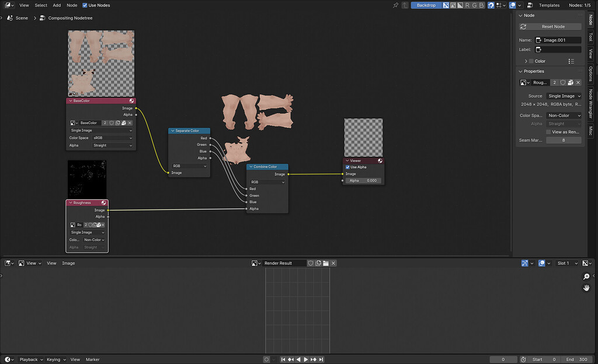
Task: Click the Name field containing Image.001
Action: (558, 40)
